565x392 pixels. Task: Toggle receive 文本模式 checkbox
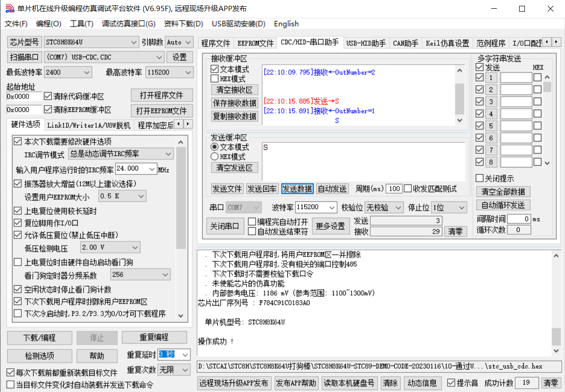[215, 69]
